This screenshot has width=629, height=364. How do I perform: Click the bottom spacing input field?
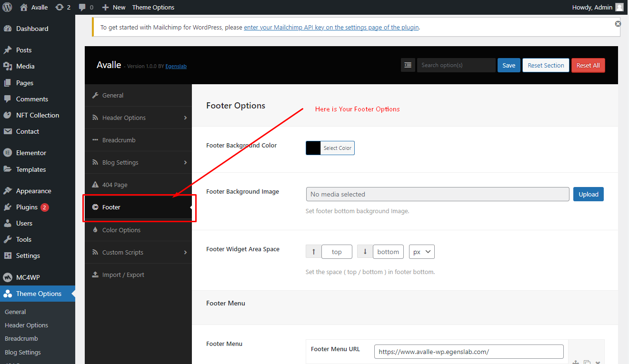point(388,252)
